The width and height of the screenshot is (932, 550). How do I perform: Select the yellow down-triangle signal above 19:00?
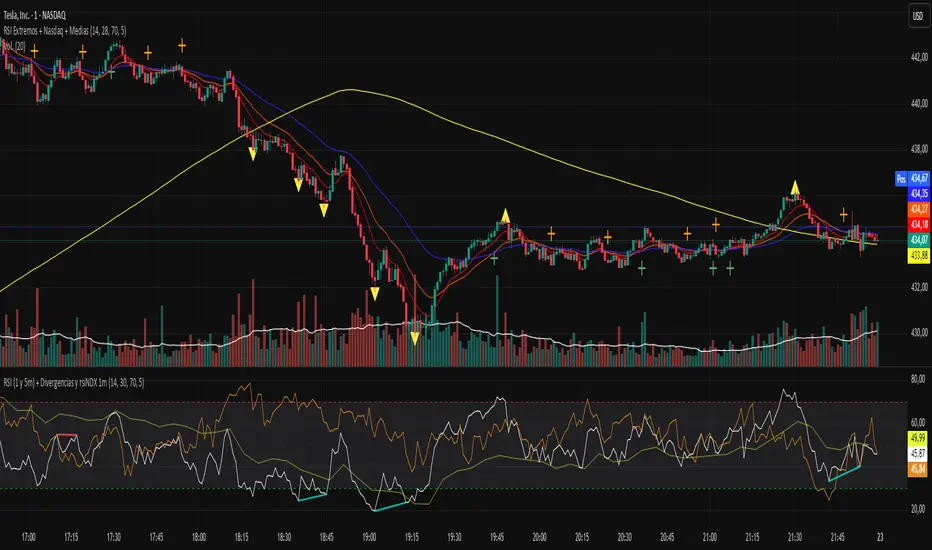[x=375, y=294]
